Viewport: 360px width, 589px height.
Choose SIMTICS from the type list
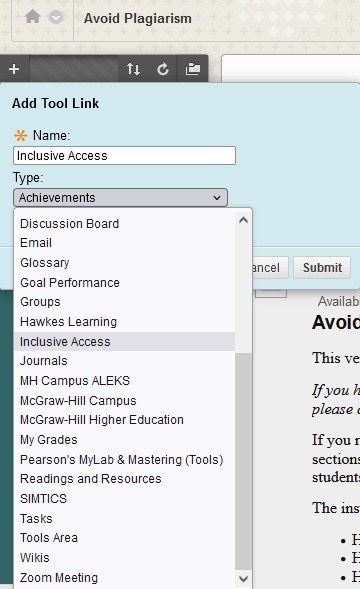tap(124, 498)
